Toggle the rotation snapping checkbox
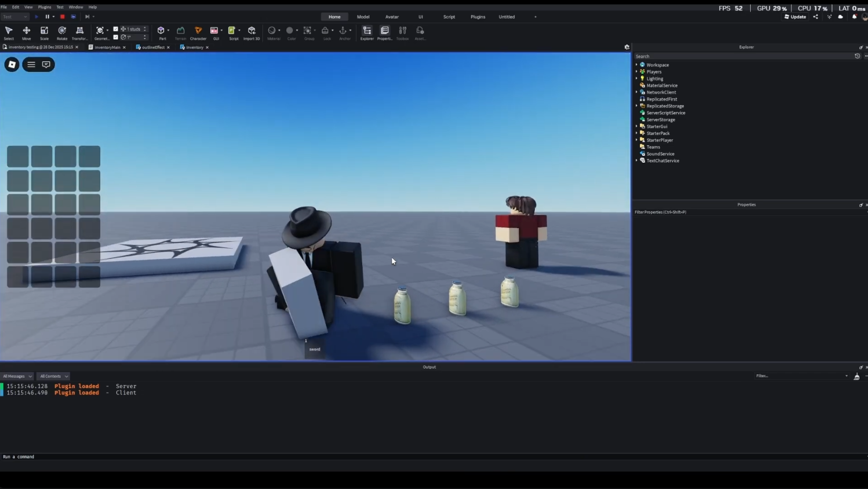This screenshot has height=489, width=868. tap(116, 37)
